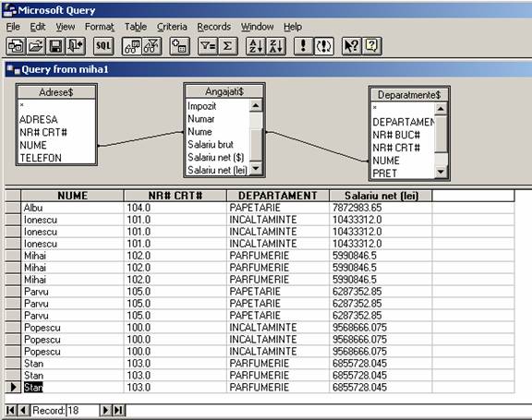Click the SQL view button
This screenshot has height=420, width=532.
[x=103, y=46]
